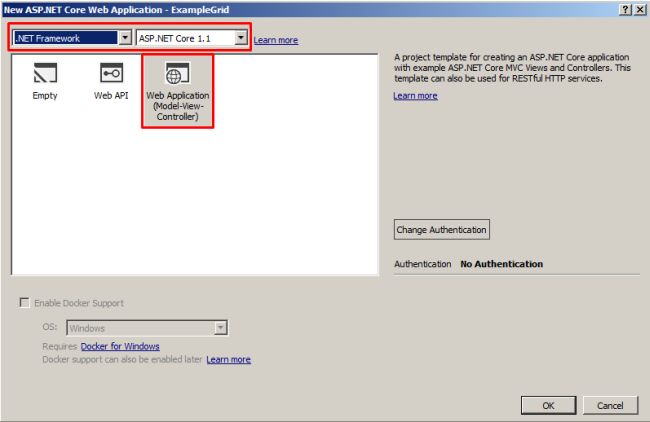Choose the Web API template icon
This screenshot has width=650, height=422.
(x=111, y=73)
